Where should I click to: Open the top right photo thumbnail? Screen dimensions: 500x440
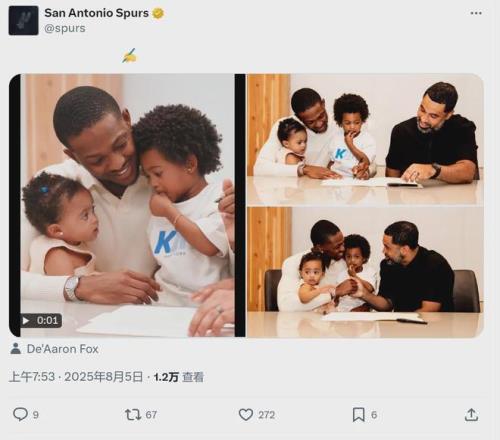(365, 139)
